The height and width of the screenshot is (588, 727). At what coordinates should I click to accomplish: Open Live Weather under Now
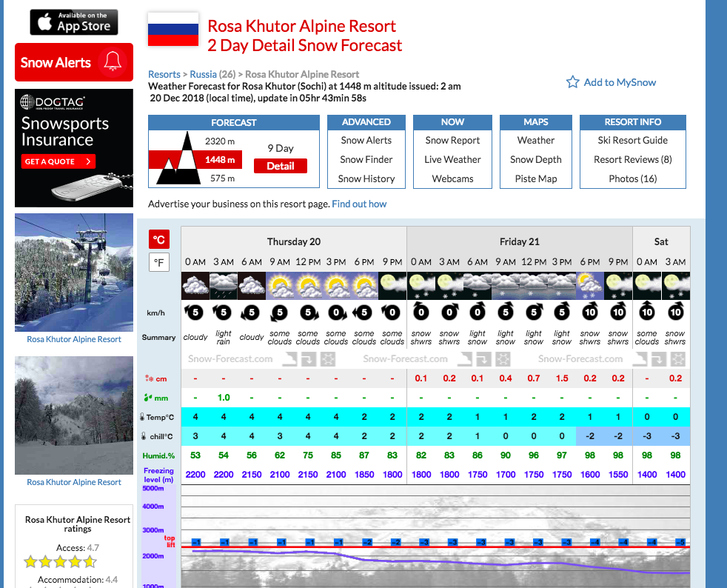coord(452,159)
